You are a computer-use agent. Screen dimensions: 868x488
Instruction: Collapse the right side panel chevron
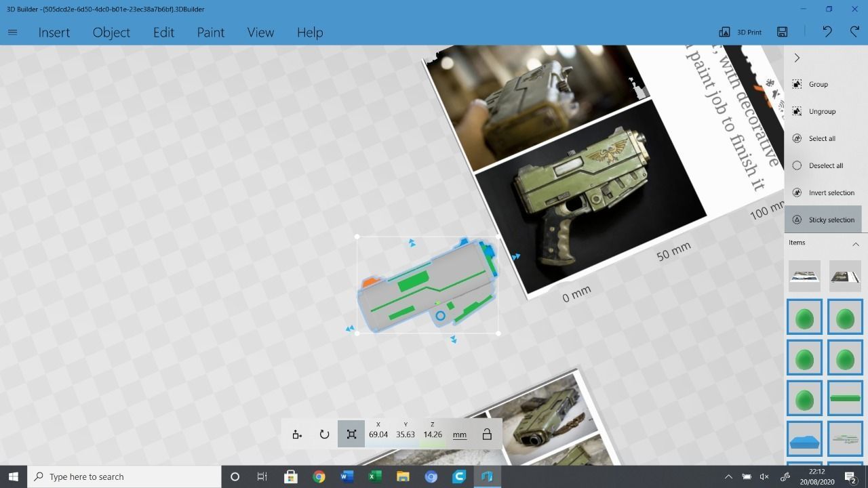point(797,58)
